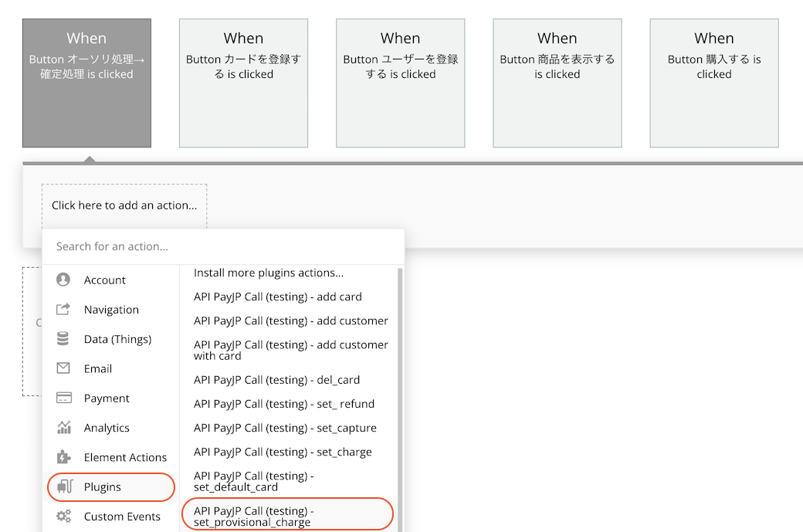The image size is (803, 532).
Task: Focus the Search for an action field
Action: pos(223,246)
